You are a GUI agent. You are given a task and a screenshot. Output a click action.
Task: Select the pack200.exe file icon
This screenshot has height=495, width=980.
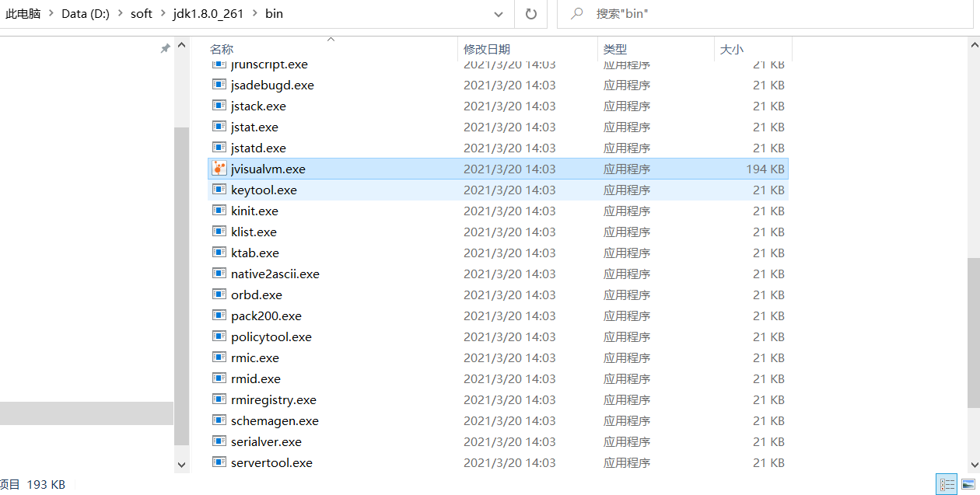coord(219,315)
